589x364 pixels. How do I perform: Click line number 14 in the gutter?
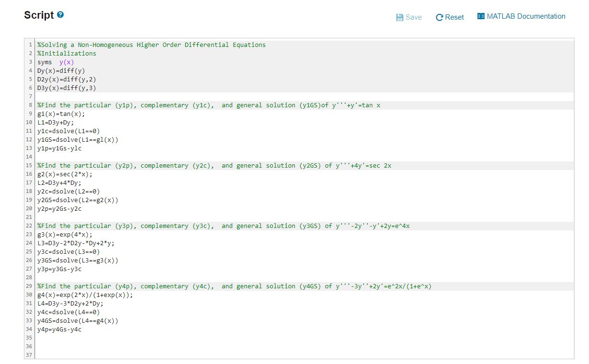30,157
